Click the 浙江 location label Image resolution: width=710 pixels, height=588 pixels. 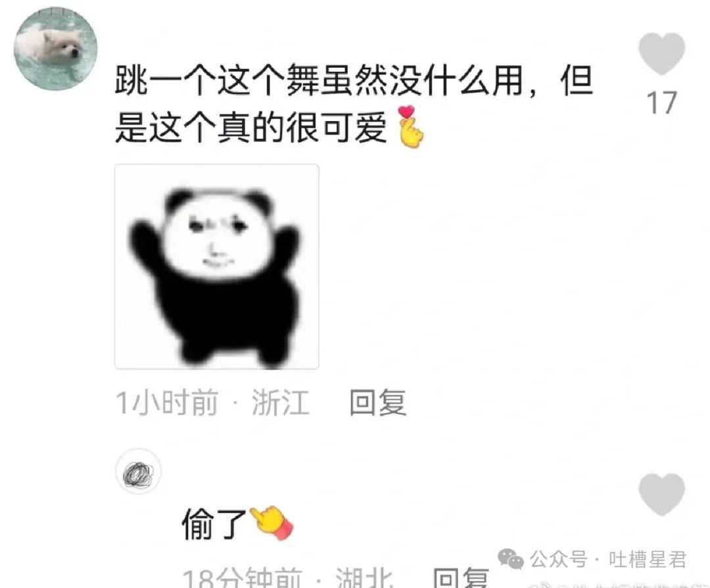pyautogui.click(x=281, y=403)
